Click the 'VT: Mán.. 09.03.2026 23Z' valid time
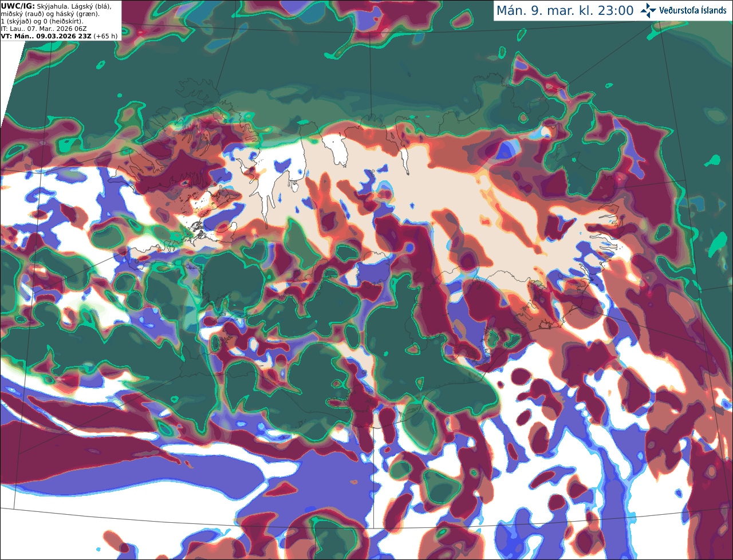Viewport: 733px width, 560px height. click(x=46, y=36)
